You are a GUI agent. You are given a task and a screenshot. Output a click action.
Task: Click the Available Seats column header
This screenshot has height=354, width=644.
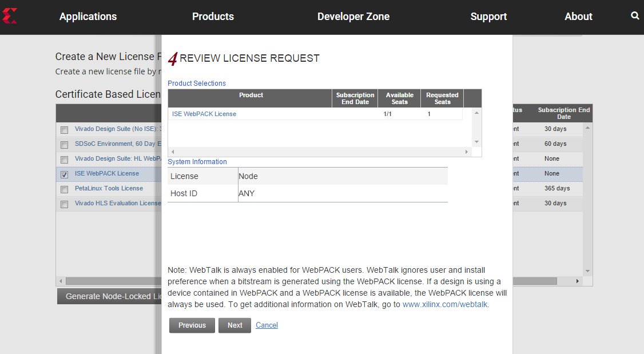tap(399, 98)
